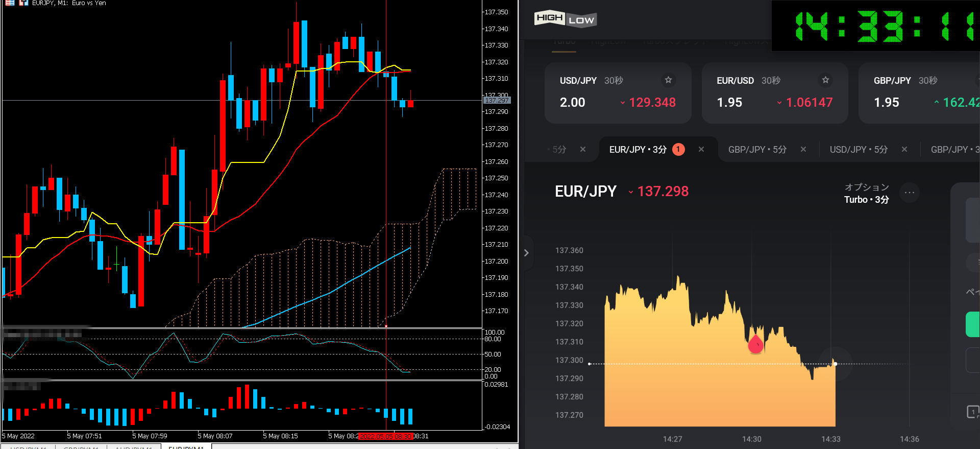Click the green High button at right edge
980x449 pixels.
point(973,324)
